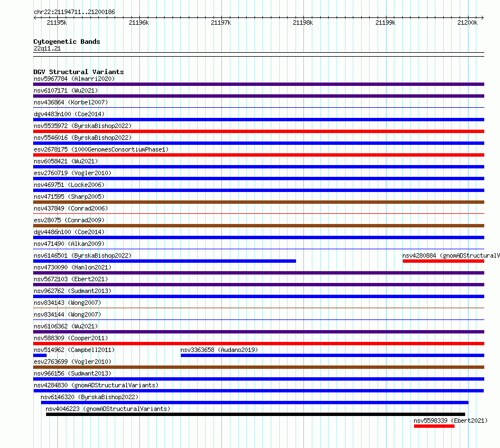Click the red bar under nsv588309

click(258, 344)
